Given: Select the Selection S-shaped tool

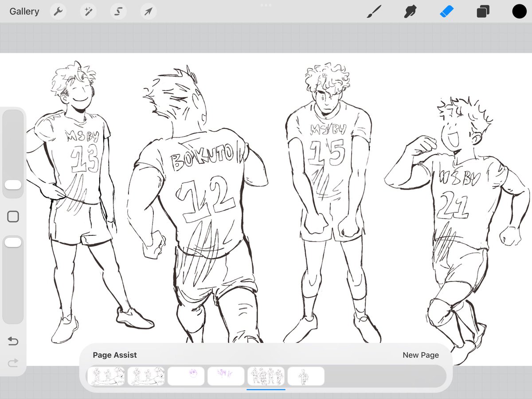Looking at the screenshot, I should (x=118, y=12).
